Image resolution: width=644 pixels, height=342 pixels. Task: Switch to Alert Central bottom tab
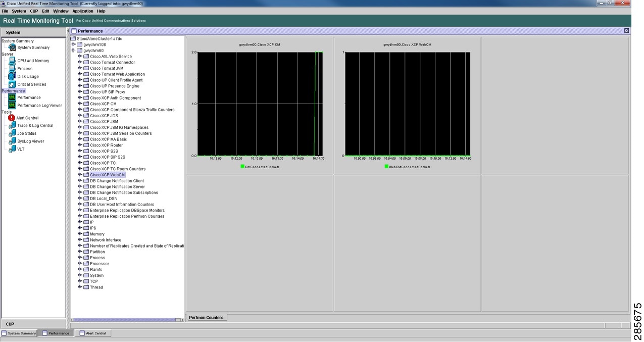(x=93, y=333)
